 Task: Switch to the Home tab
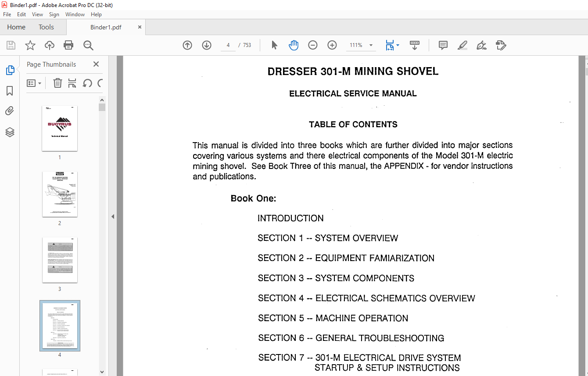click(x=16, y=27)
